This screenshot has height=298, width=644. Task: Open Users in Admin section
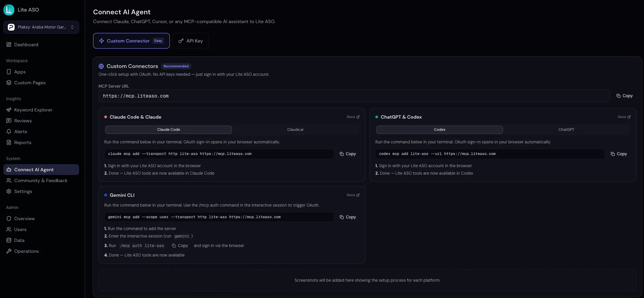(41, 229)
